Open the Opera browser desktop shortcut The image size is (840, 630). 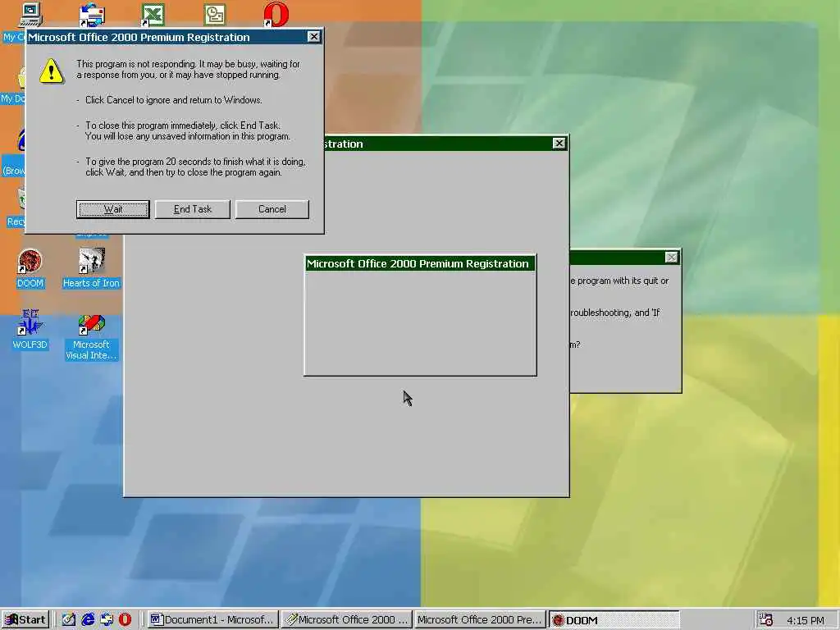(x=276, y=15)
